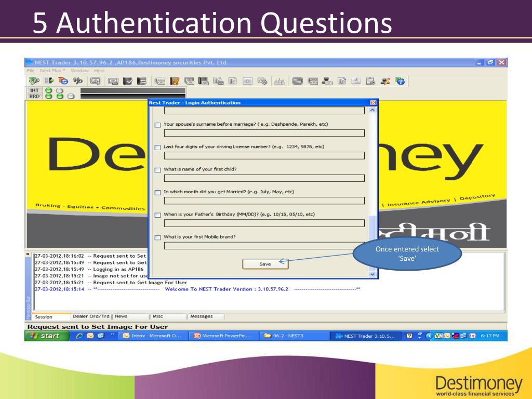
Task: Open the Nest Plus menu
Action: (52, 71)
